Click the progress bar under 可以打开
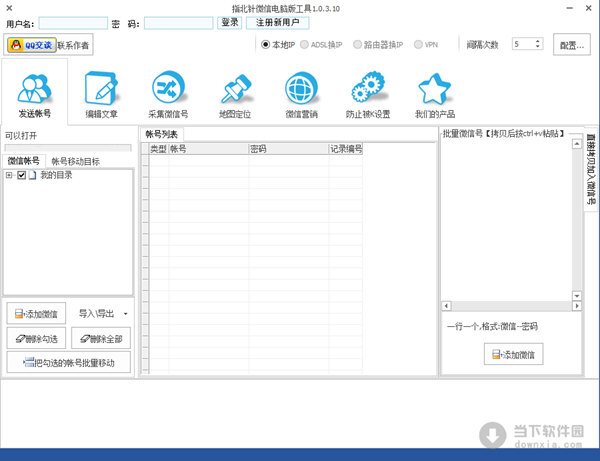This screenshot has height=461, width=600. pos(68,148)
